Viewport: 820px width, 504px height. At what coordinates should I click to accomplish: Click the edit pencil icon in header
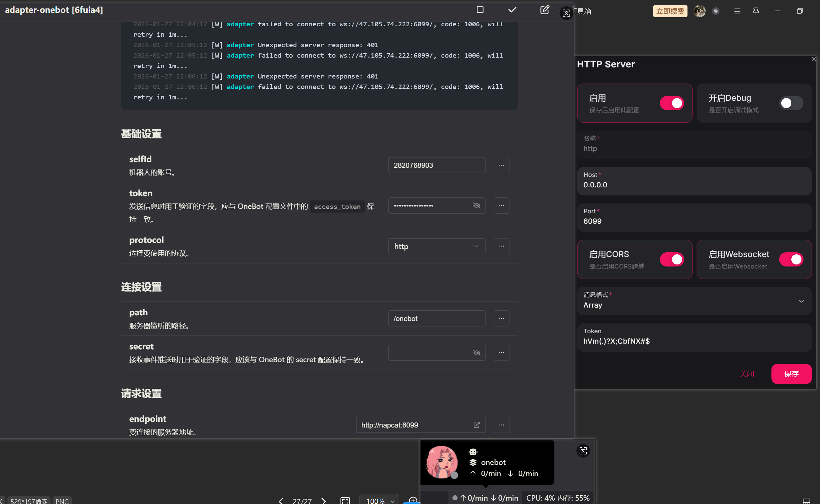(545, 10)
